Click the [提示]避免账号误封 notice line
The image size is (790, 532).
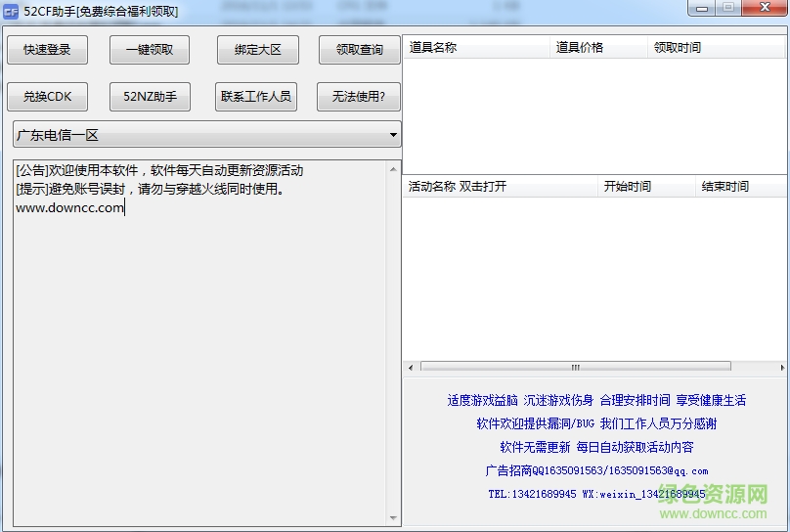tap(150, 189)
